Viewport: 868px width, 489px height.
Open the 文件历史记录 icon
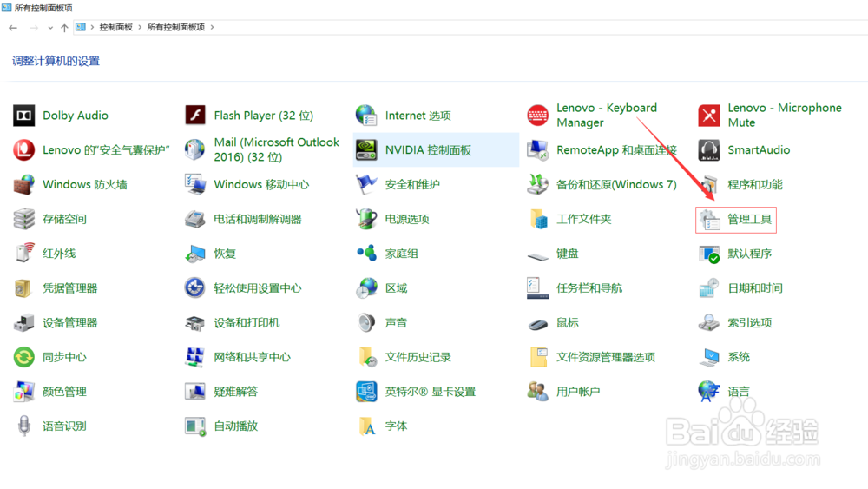click(366, 357)
